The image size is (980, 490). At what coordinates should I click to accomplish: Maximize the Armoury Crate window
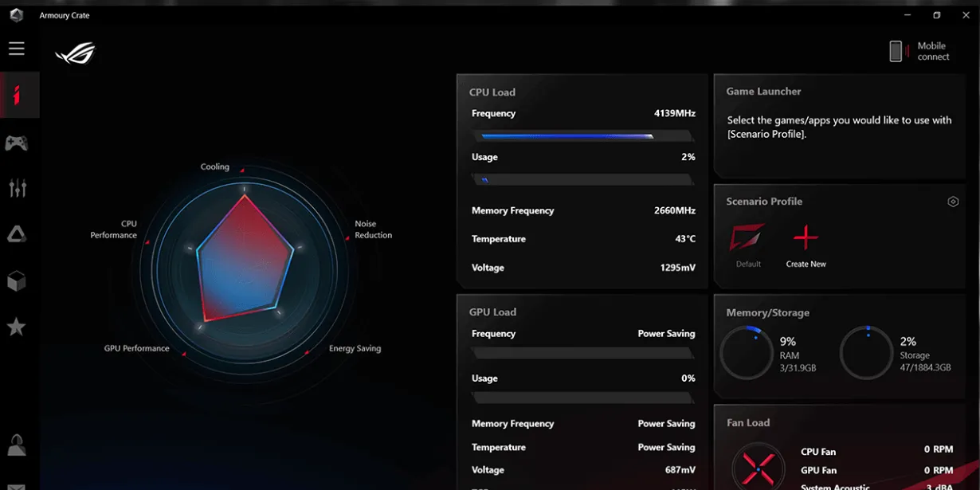pyautogui.click(x=937, y=15)
